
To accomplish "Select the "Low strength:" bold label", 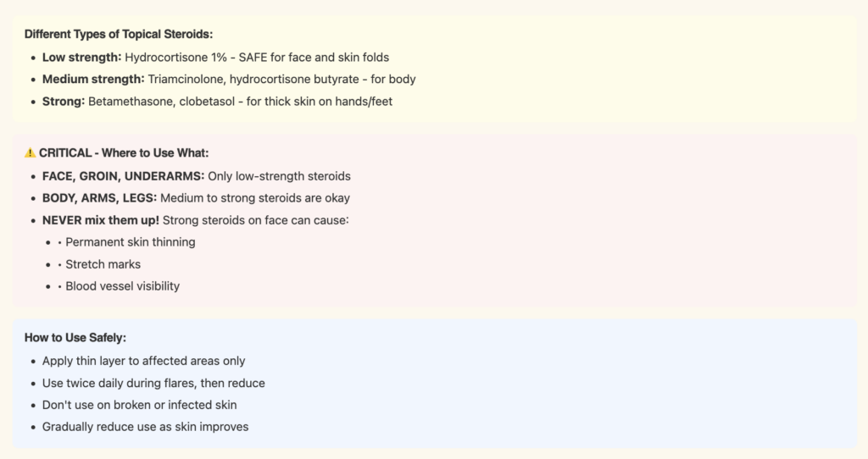I will [82, 57].
